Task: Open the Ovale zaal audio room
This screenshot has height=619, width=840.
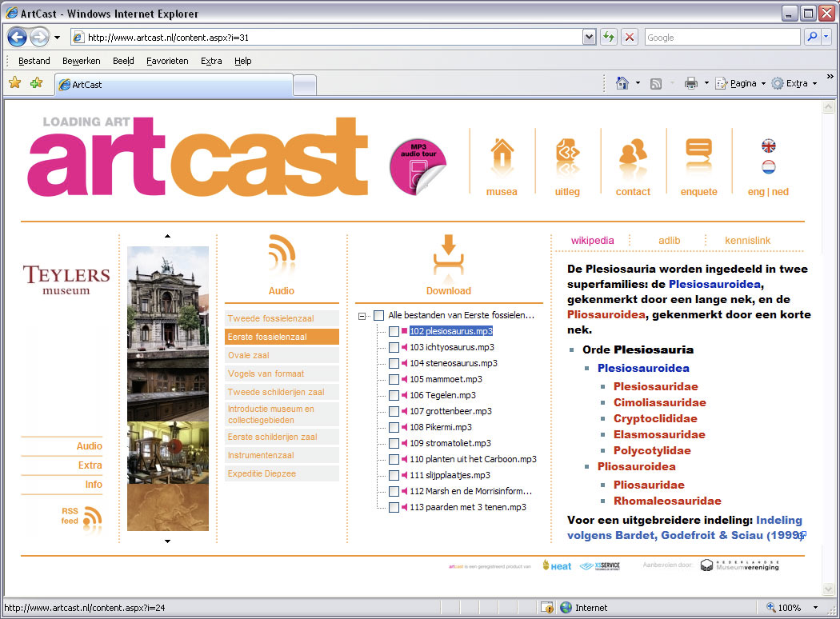Action: [x=249, y=355]
